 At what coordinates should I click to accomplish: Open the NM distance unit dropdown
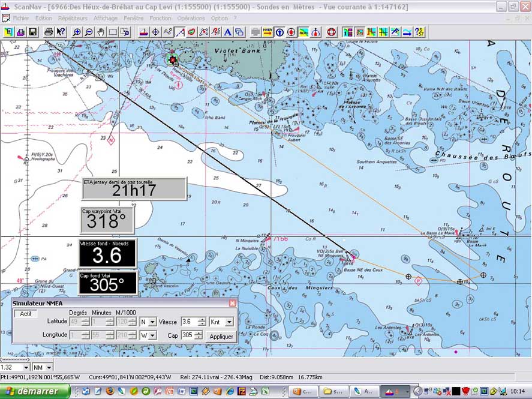(49, 367)
